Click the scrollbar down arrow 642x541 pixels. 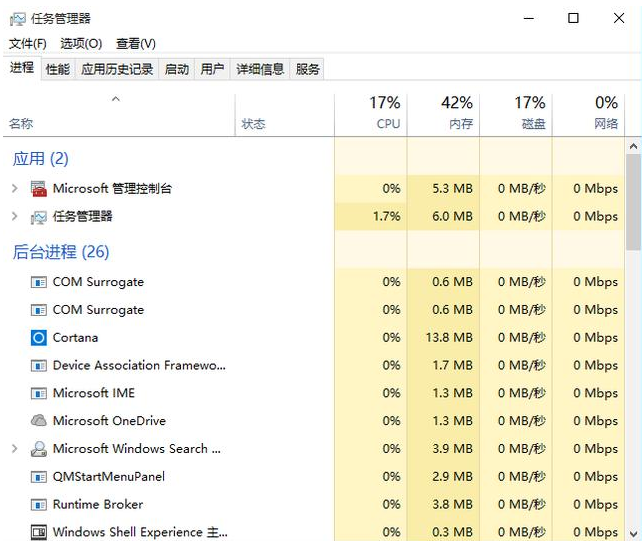coord(633,534)
